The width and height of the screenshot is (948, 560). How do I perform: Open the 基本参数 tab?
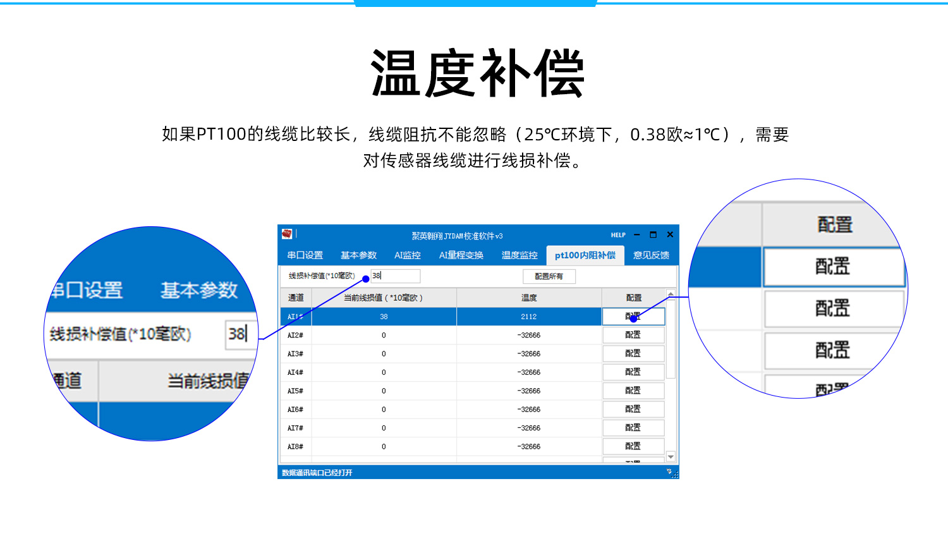[x=358, y=255]
